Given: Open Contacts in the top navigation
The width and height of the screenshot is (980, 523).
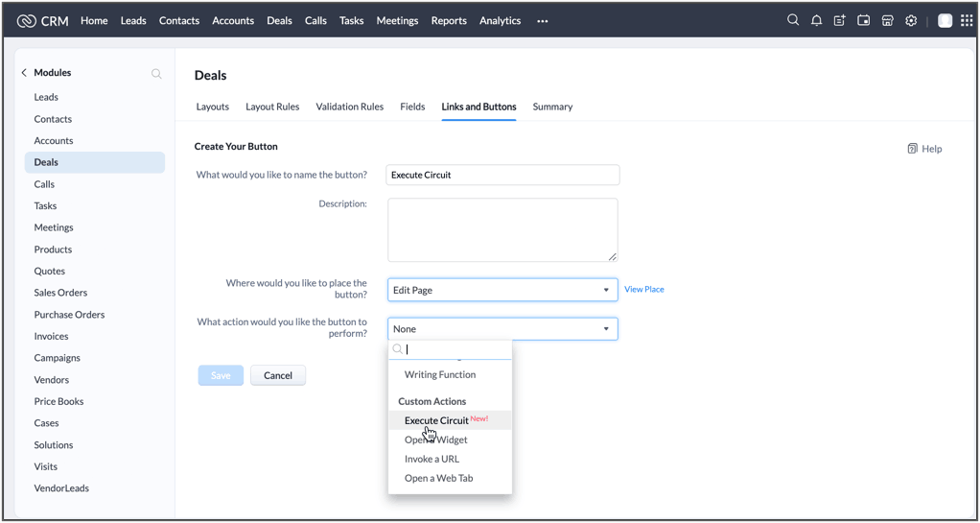Looking at the screenshot, I should (x=179, y=21).
